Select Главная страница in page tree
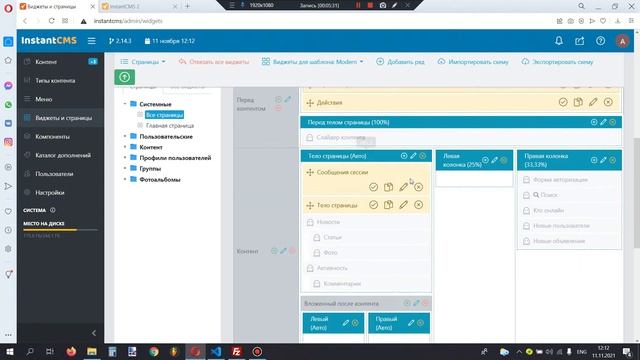 point(170,126)
